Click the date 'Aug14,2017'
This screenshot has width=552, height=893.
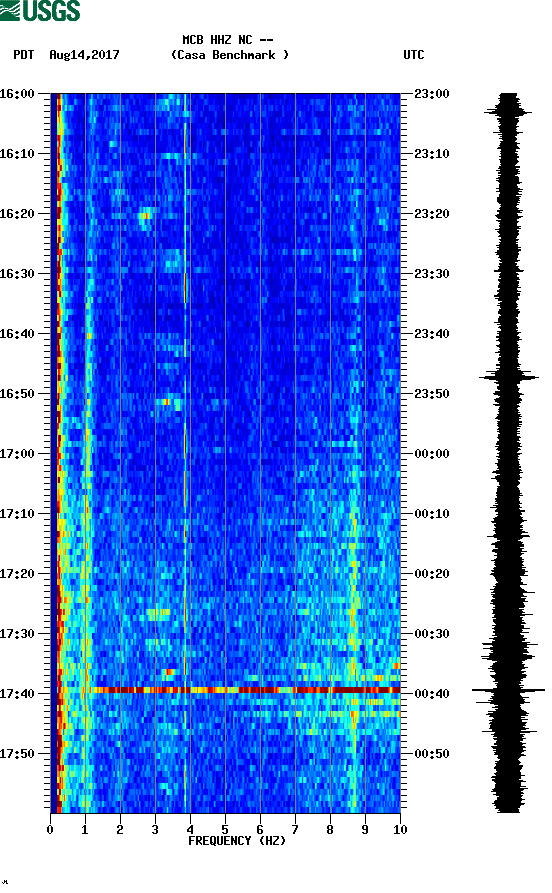[84, 55]
